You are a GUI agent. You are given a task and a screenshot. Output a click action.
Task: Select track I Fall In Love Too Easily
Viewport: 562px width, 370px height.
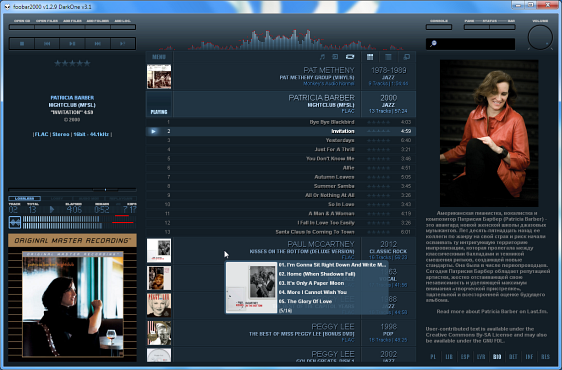(x=281, y=223)
